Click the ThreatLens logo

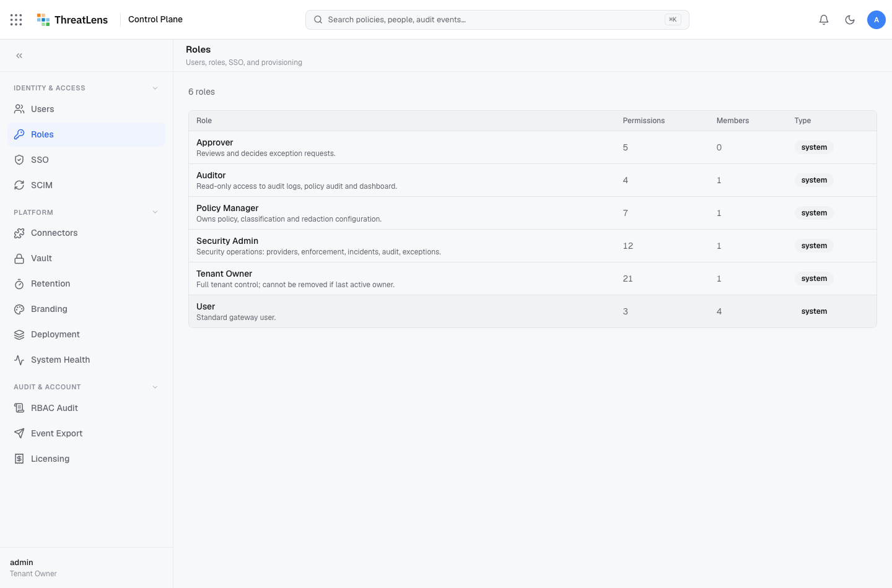pos(72,20)
